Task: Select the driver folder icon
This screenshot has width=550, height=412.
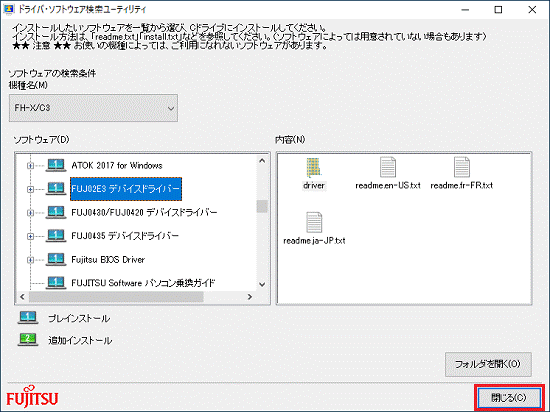Action: tap(313, 168)
